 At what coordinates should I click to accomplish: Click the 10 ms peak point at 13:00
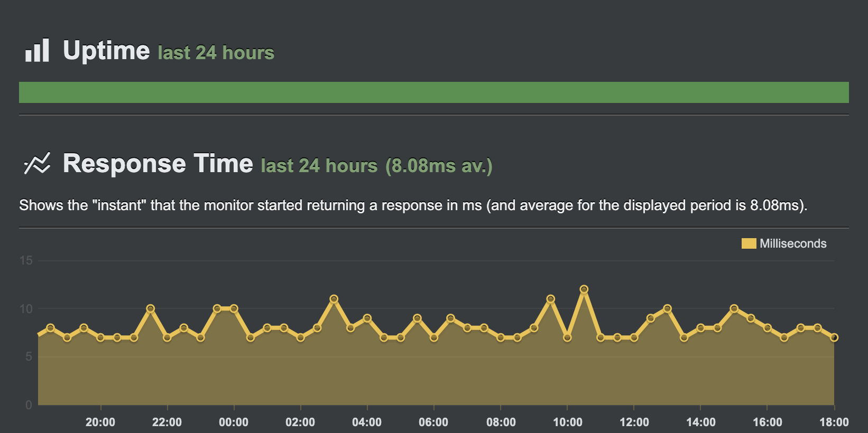(x=667, y=308)
